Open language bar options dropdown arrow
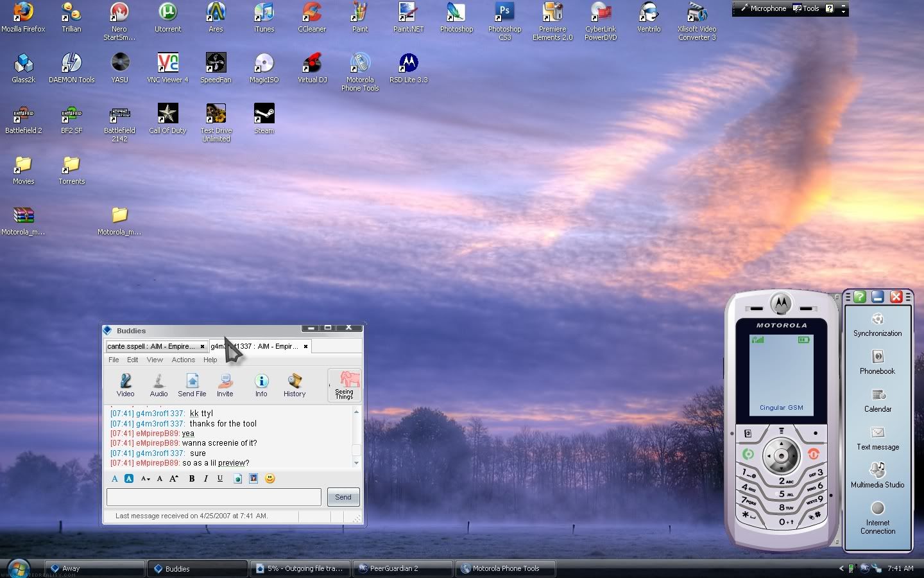The image size is (924, 578). point(843,10)
